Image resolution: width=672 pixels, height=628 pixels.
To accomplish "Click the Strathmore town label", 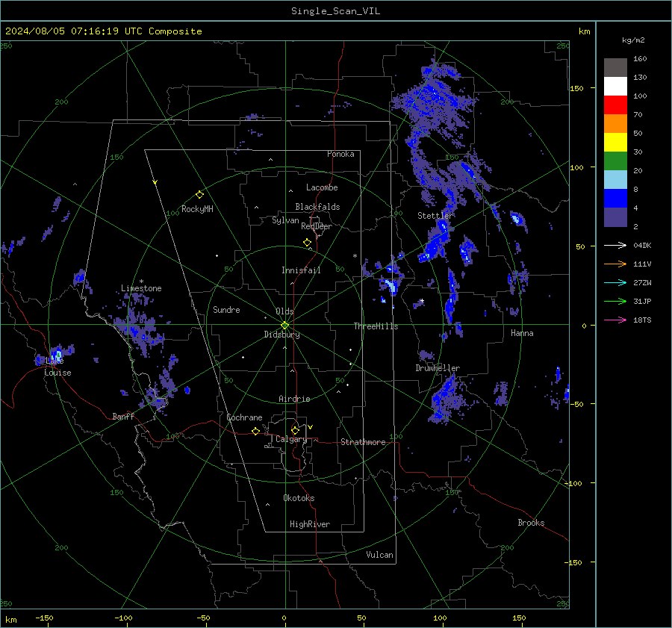I will pyautogui.click(x=363, y=442).
